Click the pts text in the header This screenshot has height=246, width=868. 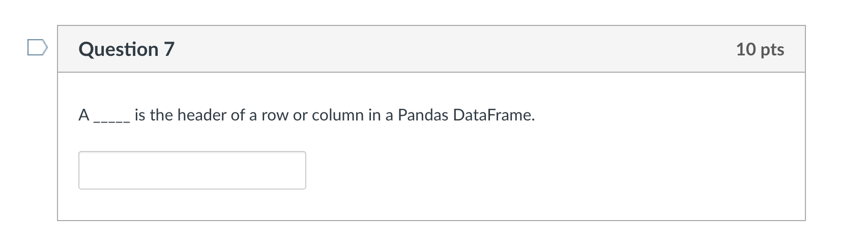(772, 50)
